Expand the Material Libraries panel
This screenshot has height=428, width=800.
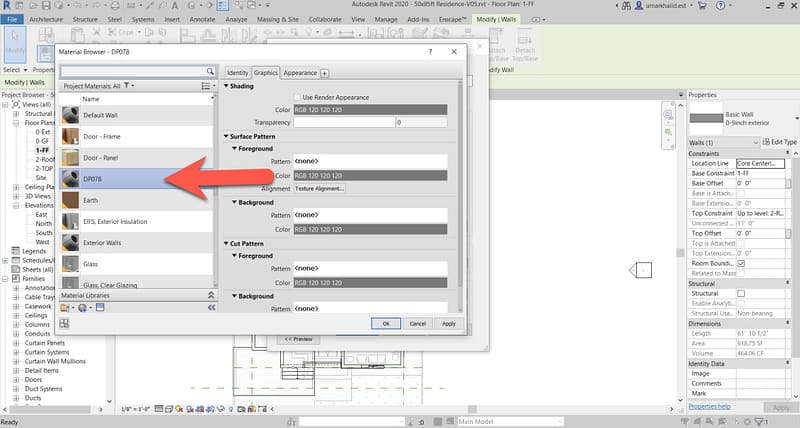[211, 296]
